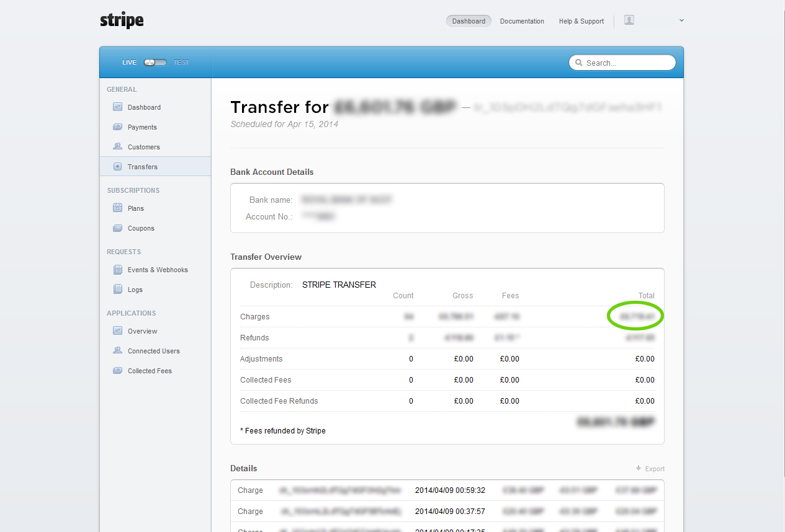Click the Total column header
The height and width of the screenshot is (532, 785).
tap(647, 296)
